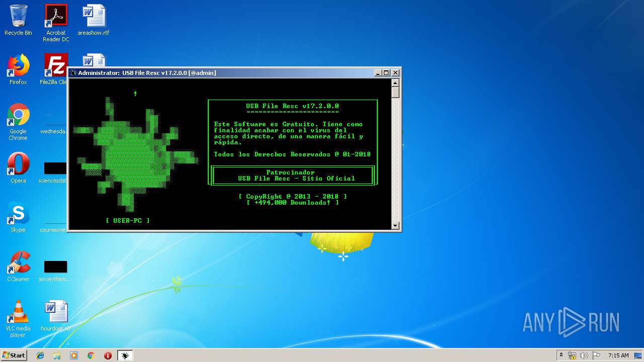The height and width of the screenshot is (362, 644).
Task: Click '[ +494,000 Downloads! ]' text
Action: [292, 203]
